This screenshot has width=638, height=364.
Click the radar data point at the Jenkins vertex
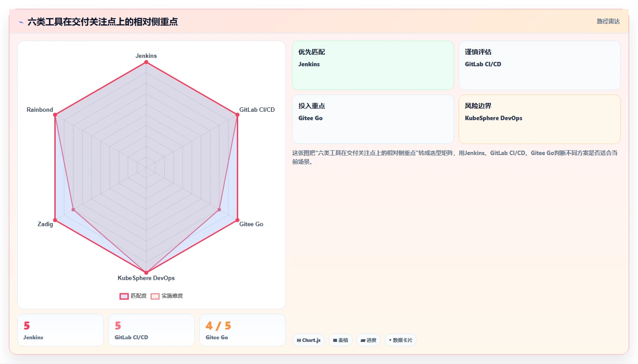[x=146, y=62]
